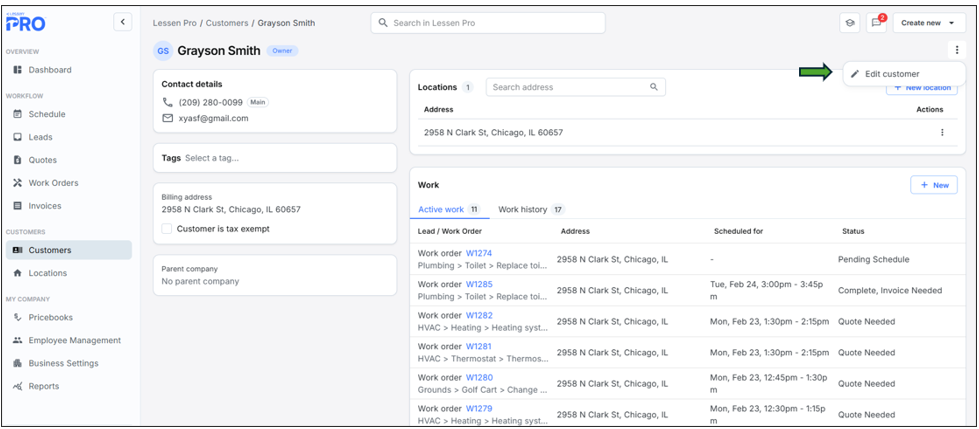Go to Work Orders in the sidebar
The image size is (979, 429).
tap(53, 183)
